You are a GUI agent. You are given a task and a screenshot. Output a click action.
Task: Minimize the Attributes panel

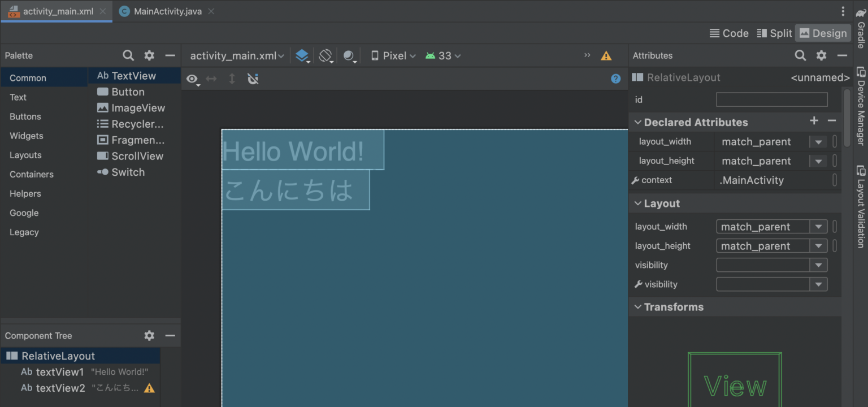tap(842, 55)
